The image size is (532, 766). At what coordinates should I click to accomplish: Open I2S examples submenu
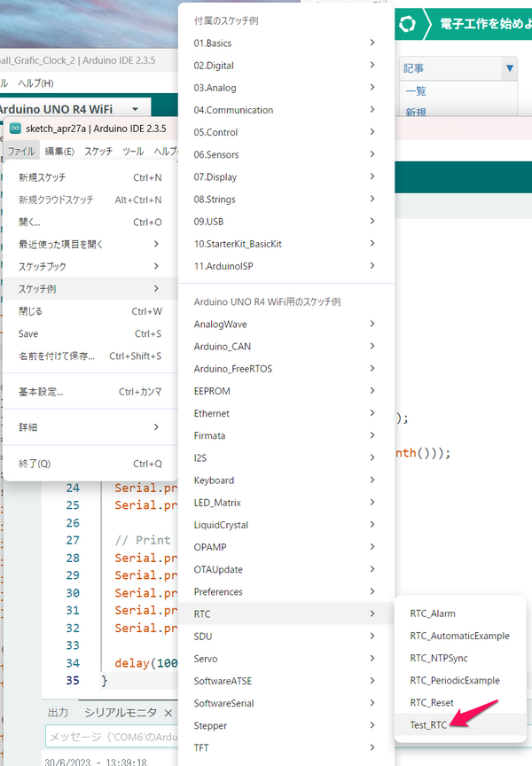pyautogui.click(x=286, y=458)
